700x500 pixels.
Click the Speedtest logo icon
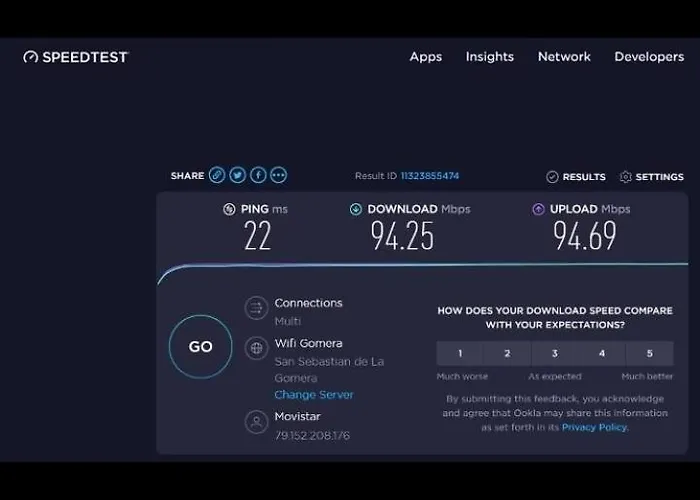click(x=31, y=57)
